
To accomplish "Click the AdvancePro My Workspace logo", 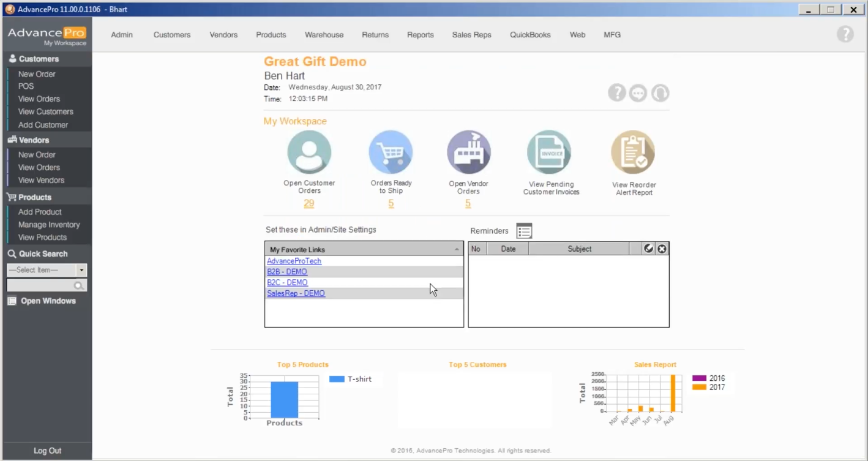I will (x=47, y=36).
